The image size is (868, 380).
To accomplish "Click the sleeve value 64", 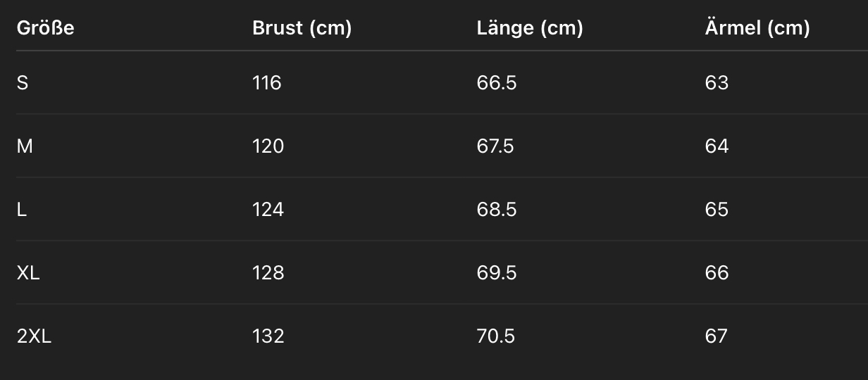I will click(x=717, y=146).
